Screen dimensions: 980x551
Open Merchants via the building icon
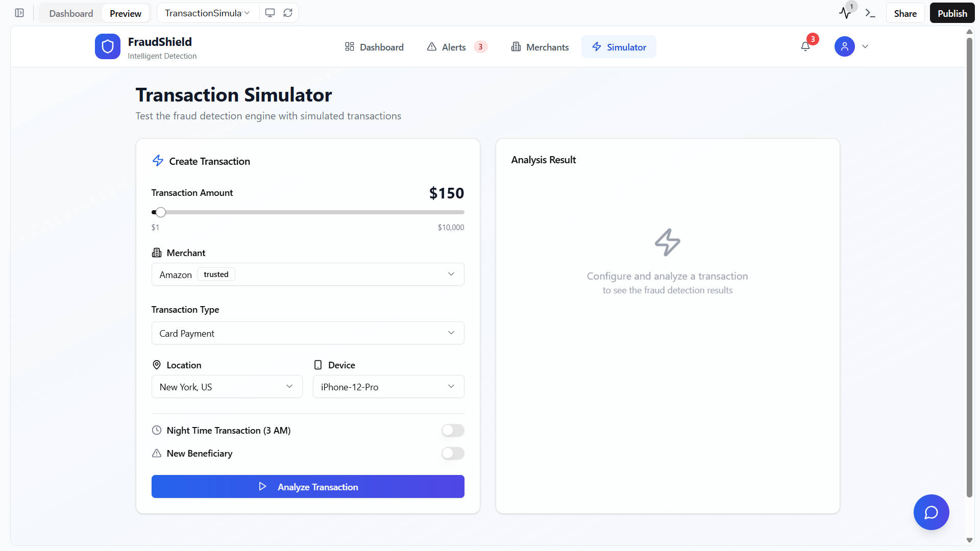(516, 46)
